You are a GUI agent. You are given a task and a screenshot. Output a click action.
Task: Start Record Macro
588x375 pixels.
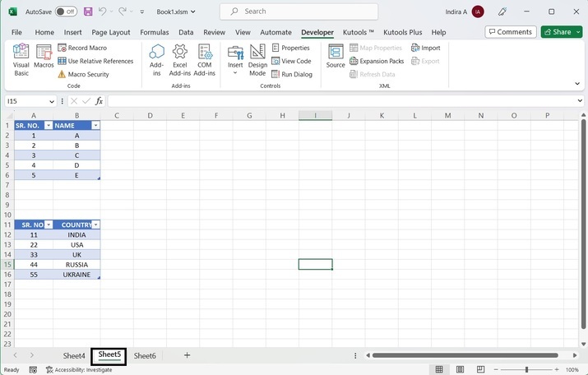click(x=82, y=48)
